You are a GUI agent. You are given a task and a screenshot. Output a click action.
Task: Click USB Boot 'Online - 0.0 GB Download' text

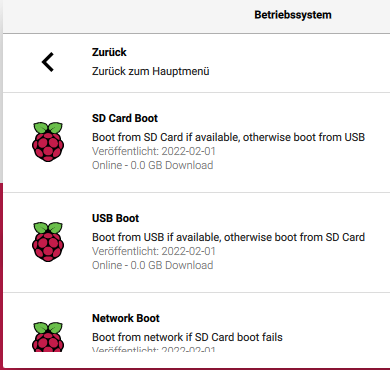pos(152,265)
